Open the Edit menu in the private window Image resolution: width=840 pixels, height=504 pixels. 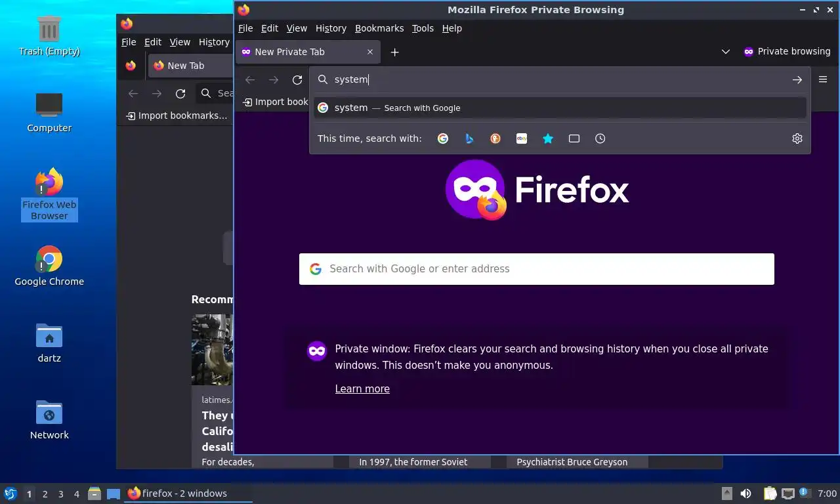coord(270,28)
